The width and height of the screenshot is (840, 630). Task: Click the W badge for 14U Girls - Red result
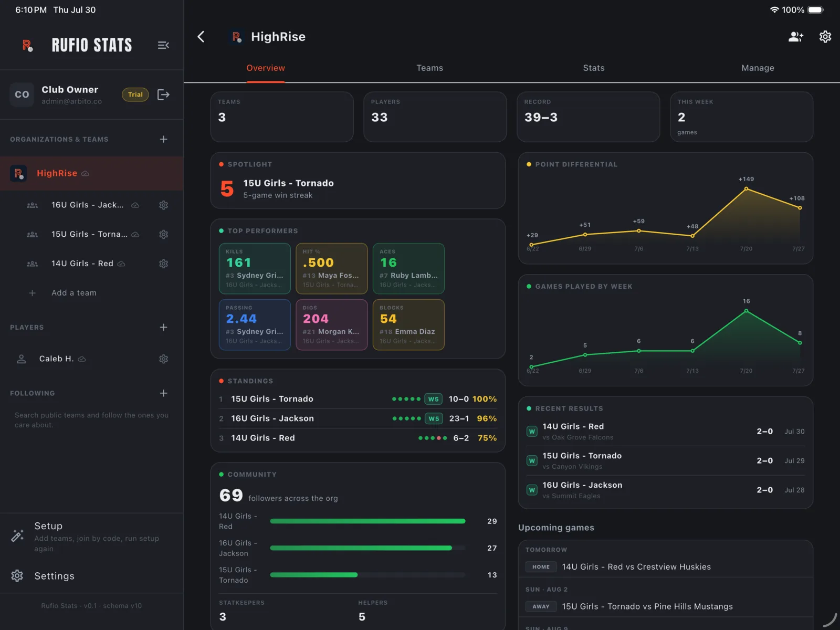coord(532,432)
